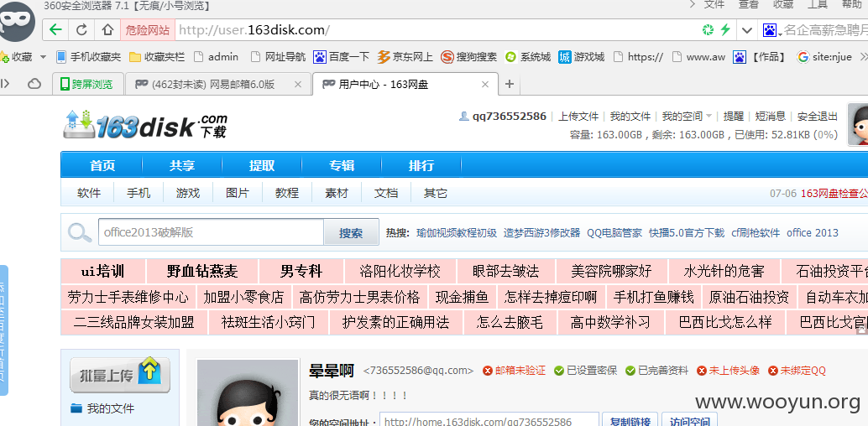The width and height of the screenshot is (868, 426).
Task: Expand the address bar dropdown arrow
Action: point(747,30)
